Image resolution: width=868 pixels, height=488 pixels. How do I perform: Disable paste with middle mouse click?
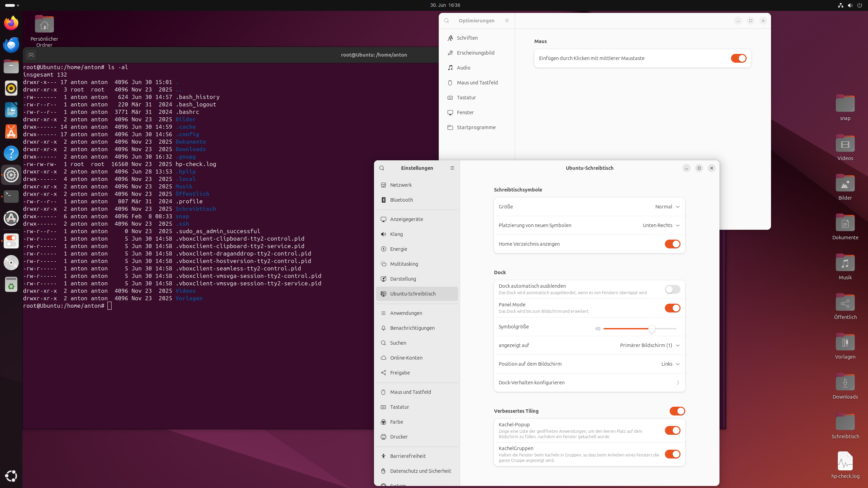pyautogui.click(x=738, y=58)
